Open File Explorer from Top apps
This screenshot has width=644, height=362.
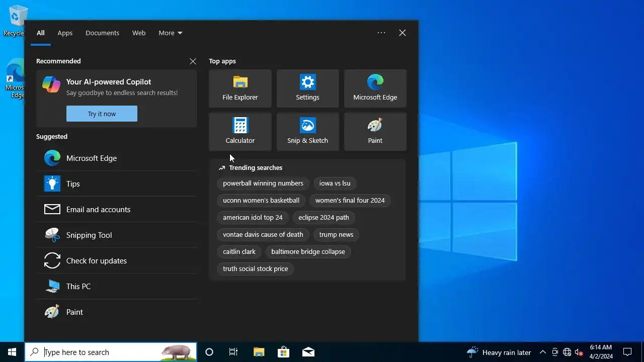(240, 88)
